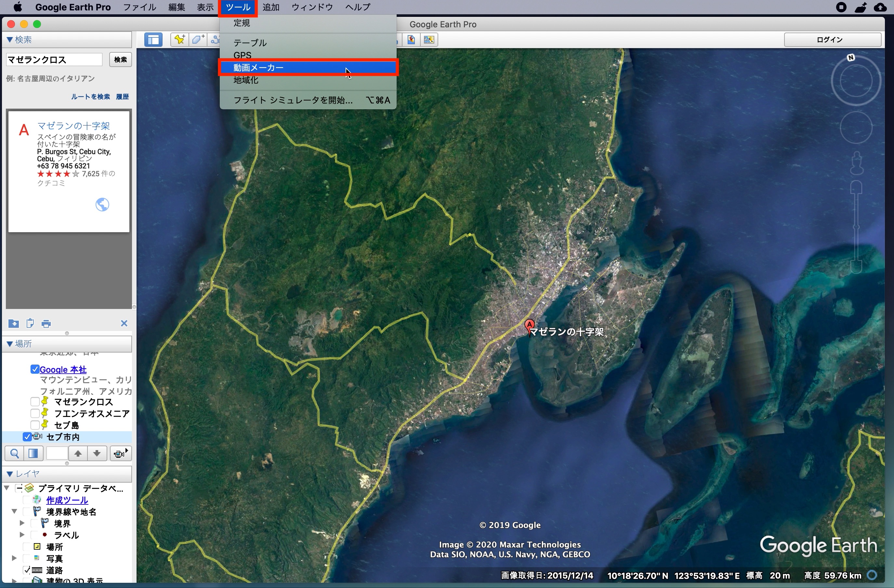Expand the 境界 layer tree item

22,523
